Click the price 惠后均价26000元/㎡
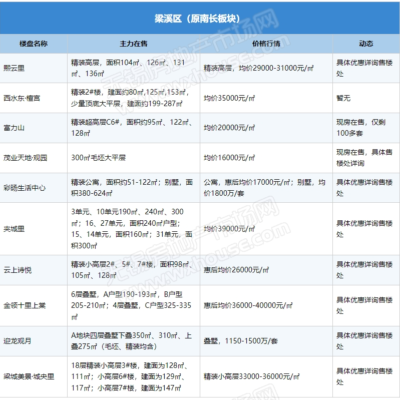 tap(236, 270)
